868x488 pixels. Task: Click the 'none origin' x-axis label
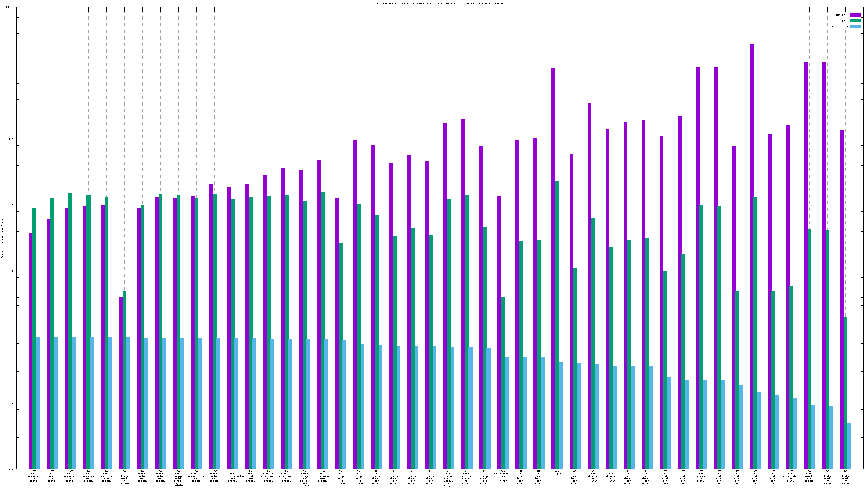[x=557, y=472]
